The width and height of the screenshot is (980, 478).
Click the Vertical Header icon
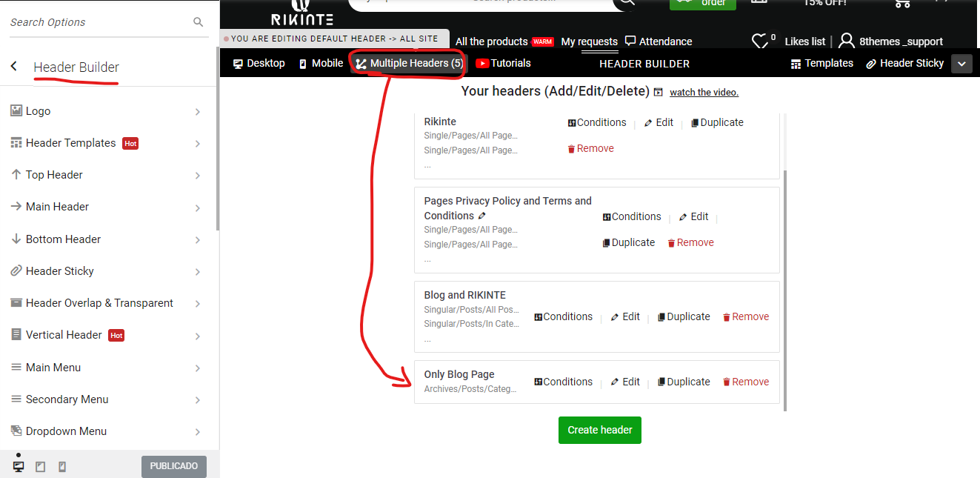point(16,334)
